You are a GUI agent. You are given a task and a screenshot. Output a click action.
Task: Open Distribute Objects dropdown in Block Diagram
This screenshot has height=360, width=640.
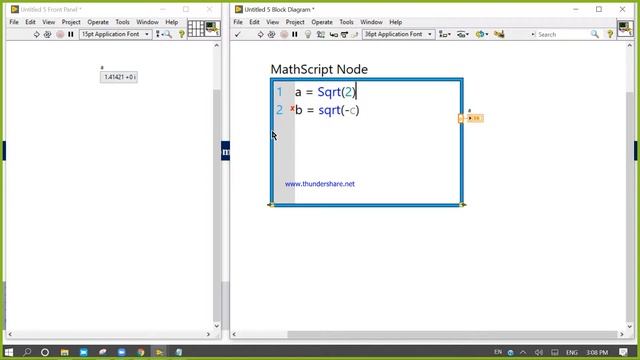(x=462, y=35)
